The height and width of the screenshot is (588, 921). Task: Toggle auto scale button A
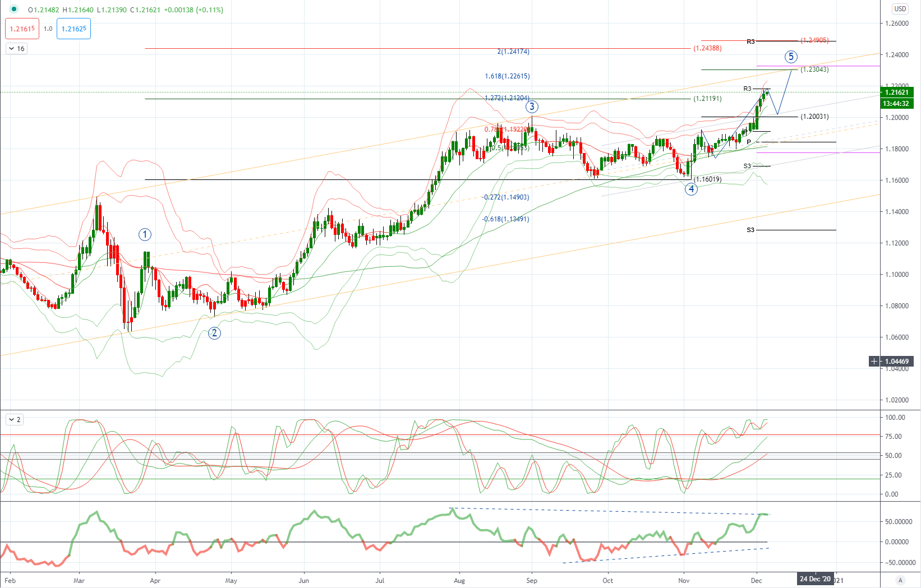tap(900, 580)
